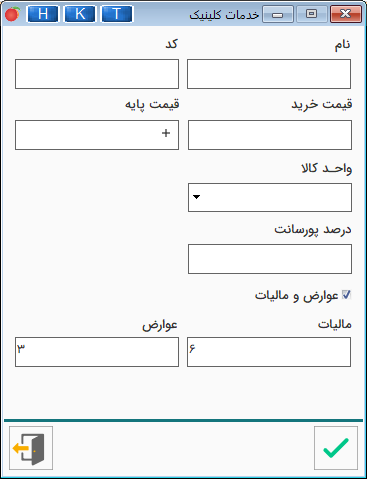Image resolution: width=367 pixels, height=479 pixels.
Task: Click the مالیات field showing ۶
Action: 269,352
